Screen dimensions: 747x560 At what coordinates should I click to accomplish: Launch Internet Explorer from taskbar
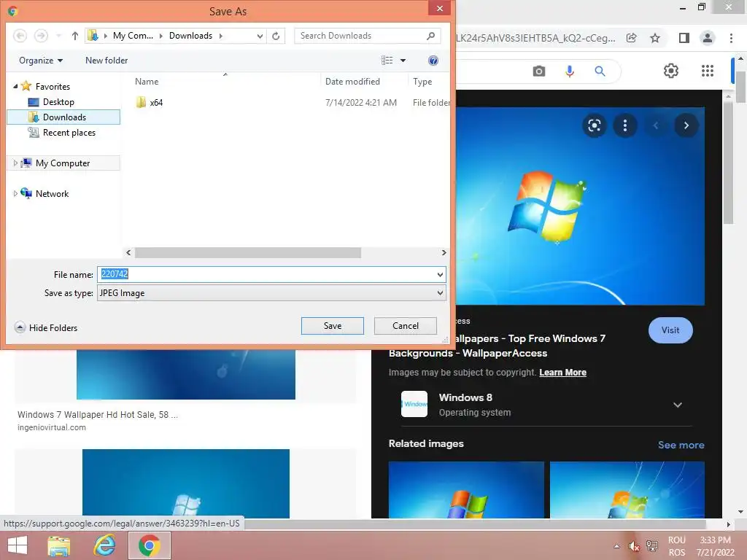click(104, 545)
